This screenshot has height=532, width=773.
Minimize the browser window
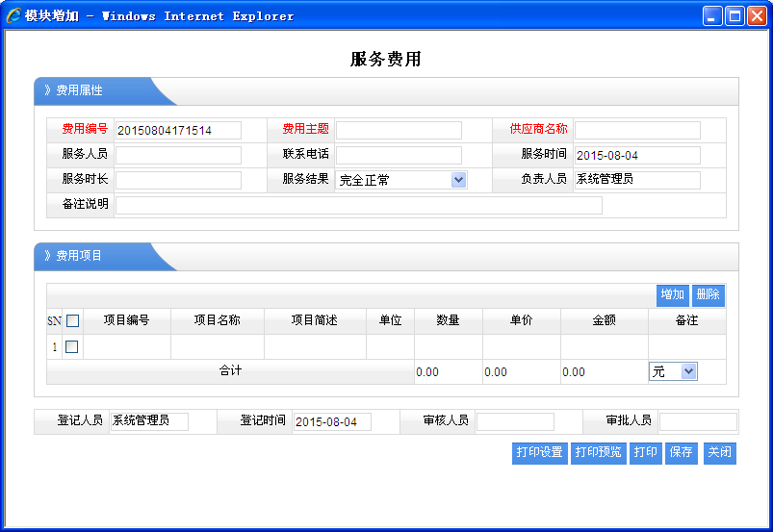click(712, 15)
